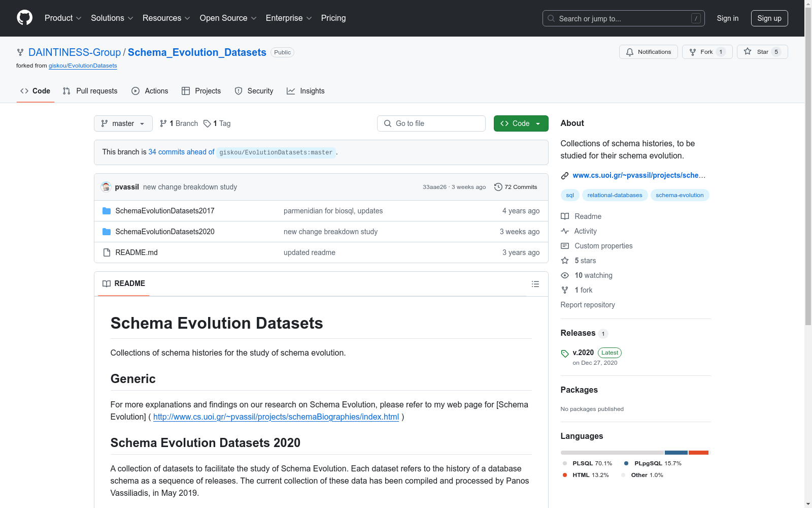Click the v.2020 release tag icon
812x508 pixels.
565,354
